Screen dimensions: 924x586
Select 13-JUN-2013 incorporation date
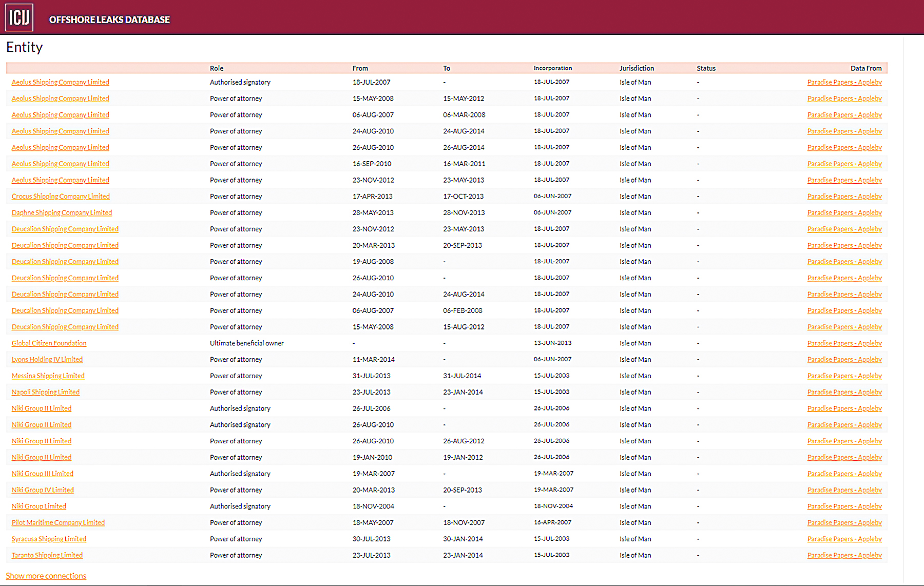(x=553, y=343)
